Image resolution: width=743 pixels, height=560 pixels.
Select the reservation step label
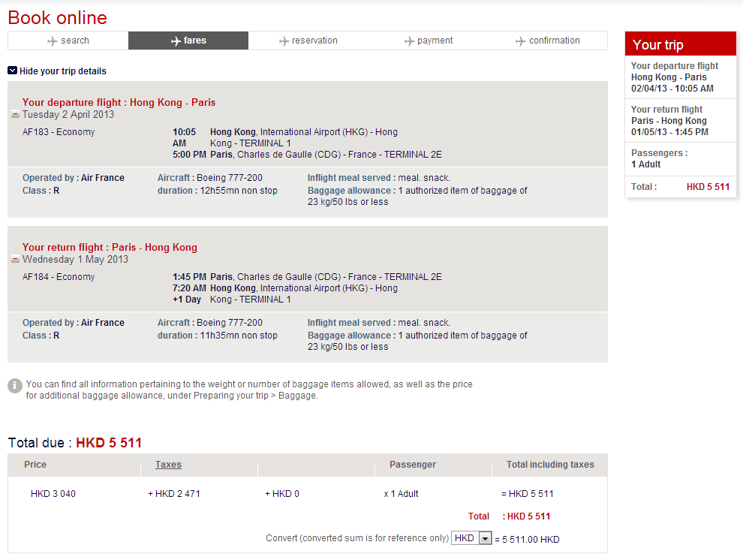pos(314,41)
